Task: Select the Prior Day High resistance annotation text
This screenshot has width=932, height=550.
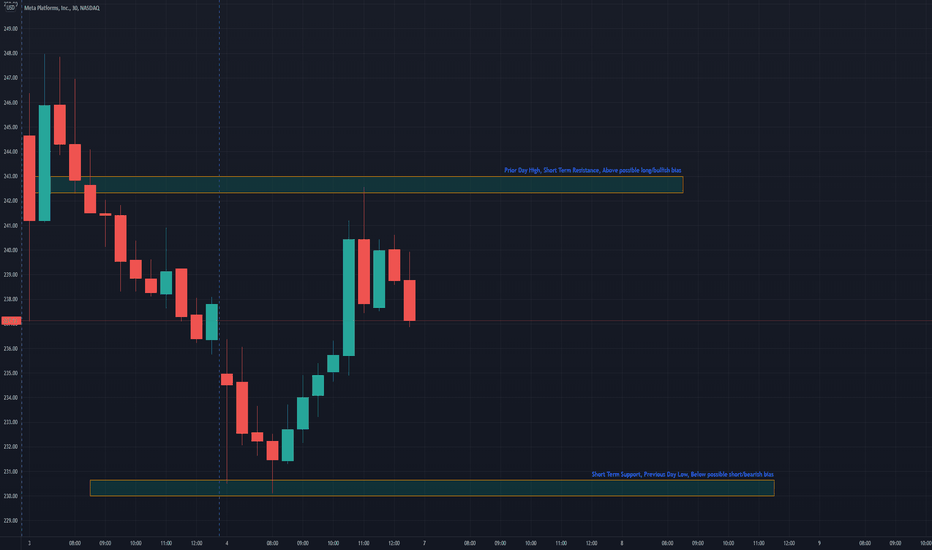Action: point(593,170)
